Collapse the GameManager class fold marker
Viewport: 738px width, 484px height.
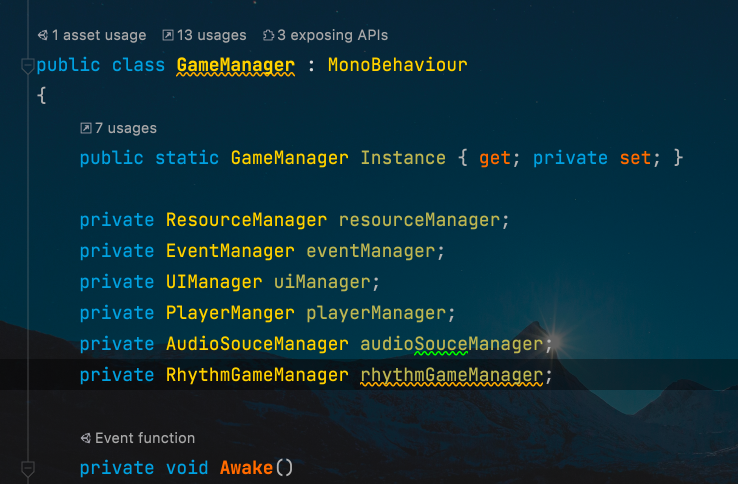coord(28,65)
